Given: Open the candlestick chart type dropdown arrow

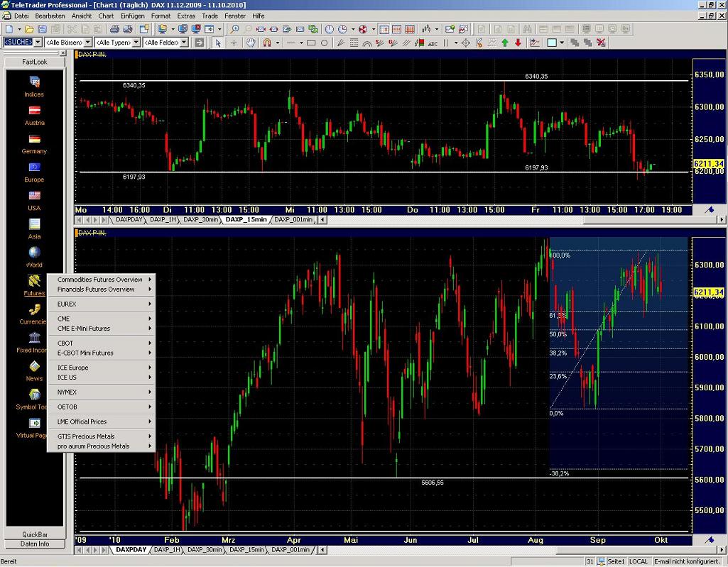Looking at the screenshot, I should [x=437, y=29].
